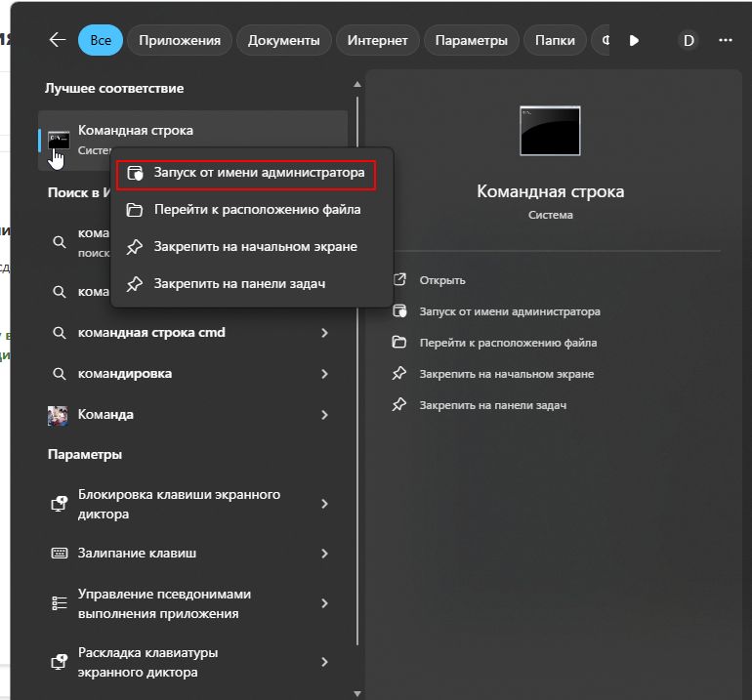Choose Перейти к расположению файла in context menu

pos(252,210)
